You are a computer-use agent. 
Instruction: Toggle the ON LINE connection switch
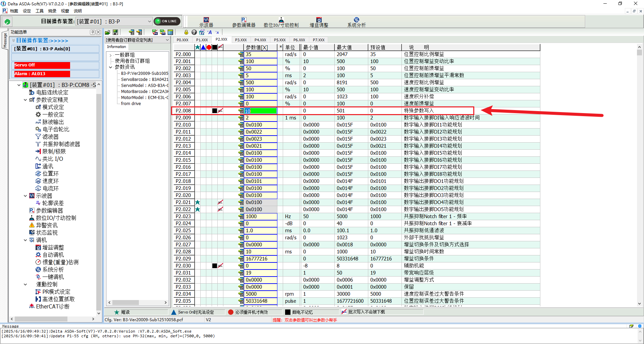[167, 21]
